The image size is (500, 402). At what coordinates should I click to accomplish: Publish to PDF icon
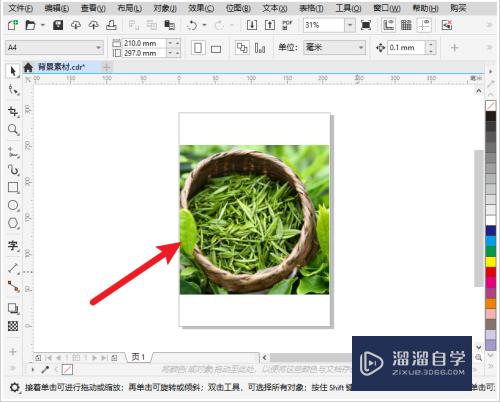[x=287, y=25]
